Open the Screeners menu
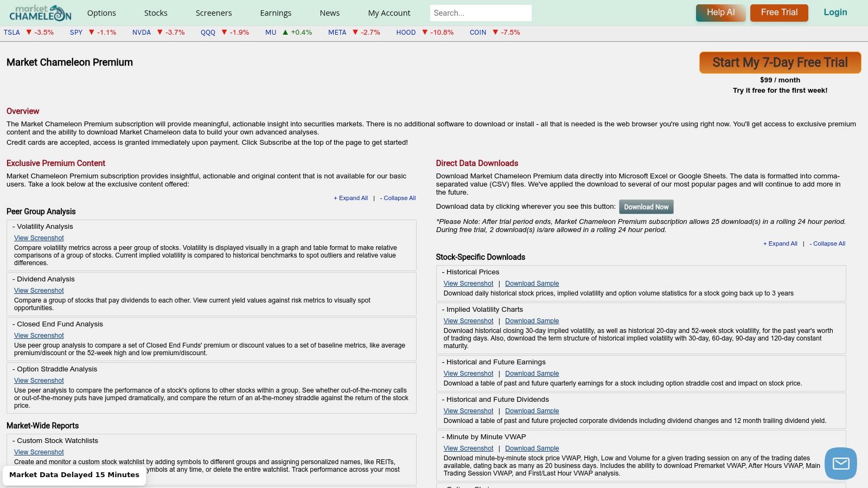 [x=213, y=13]
